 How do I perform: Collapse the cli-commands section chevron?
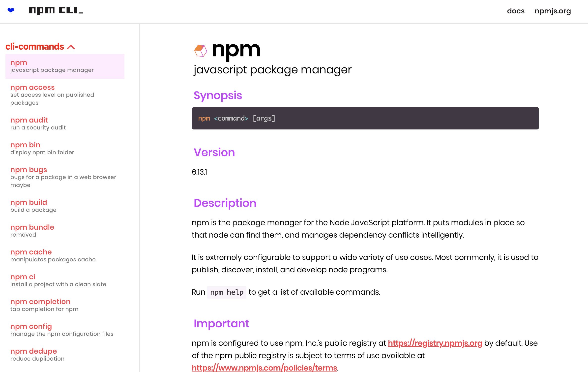(x=71, y=47)
